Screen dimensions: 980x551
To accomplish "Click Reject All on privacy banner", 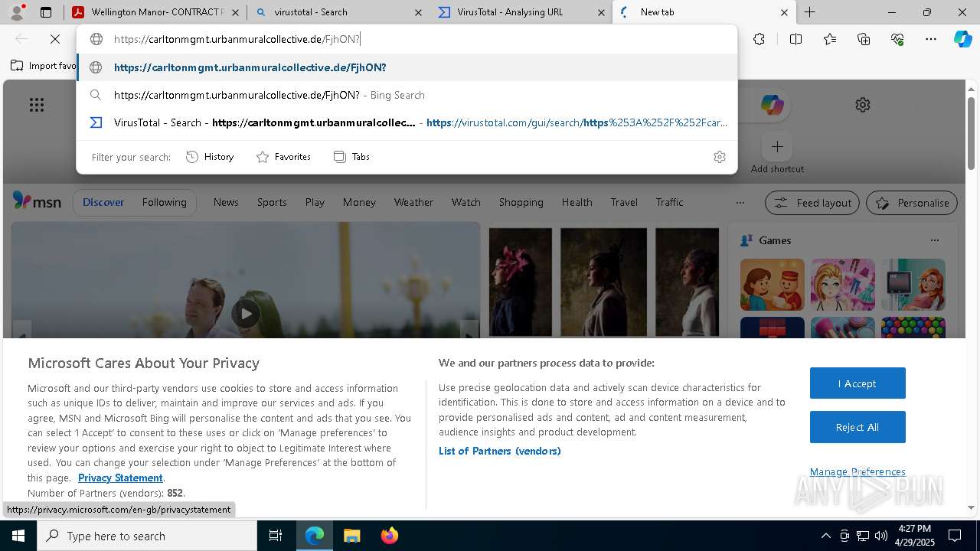I will coord(857,427).
